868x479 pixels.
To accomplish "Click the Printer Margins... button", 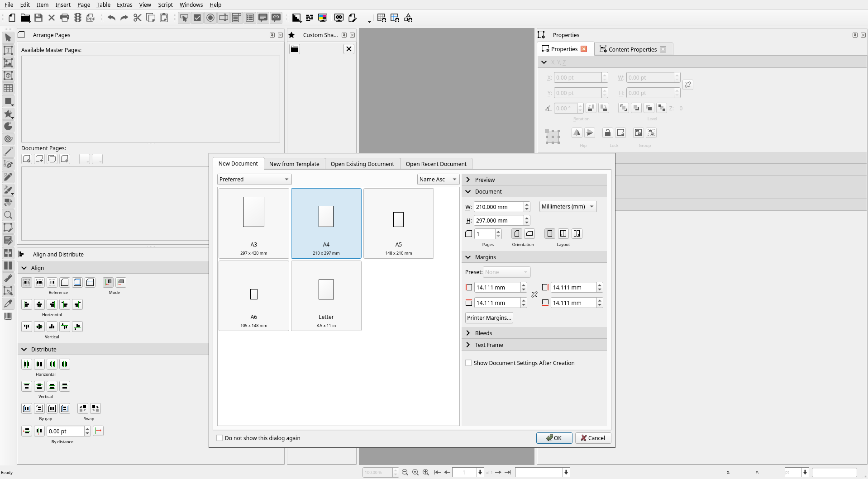I will click(489, 318).
